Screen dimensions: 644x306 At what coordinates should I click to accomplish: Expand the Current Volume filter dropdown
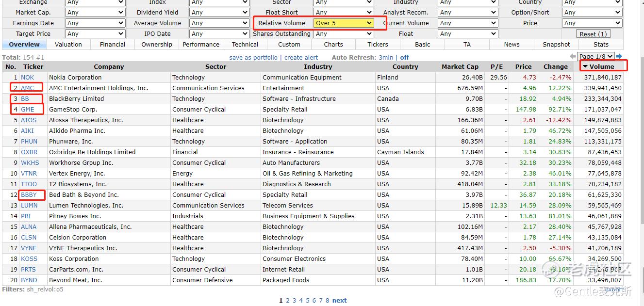tap(468, 23)
